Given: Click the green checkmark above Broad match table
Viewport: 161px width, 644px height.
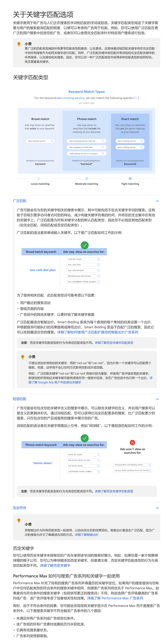Looking at the screenshot, I should point(85,245).
